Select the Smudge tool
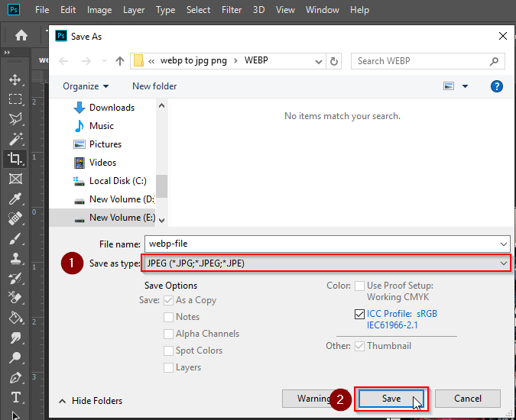The height and width of the screenshot is (420, 516). coord(15,338)
